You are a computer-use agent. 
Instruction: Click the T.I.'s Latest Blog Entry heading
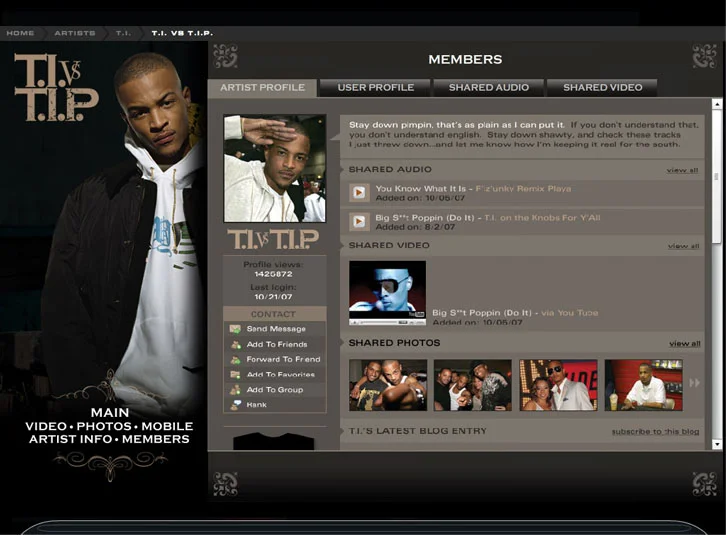tap(418, 431)
